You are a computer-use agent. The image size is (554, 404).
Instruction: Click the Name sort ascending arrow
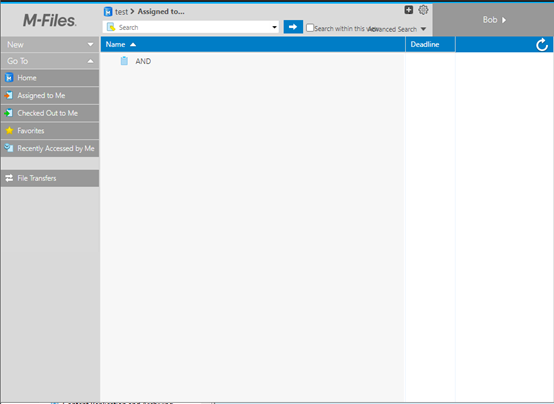click(133, 45)
